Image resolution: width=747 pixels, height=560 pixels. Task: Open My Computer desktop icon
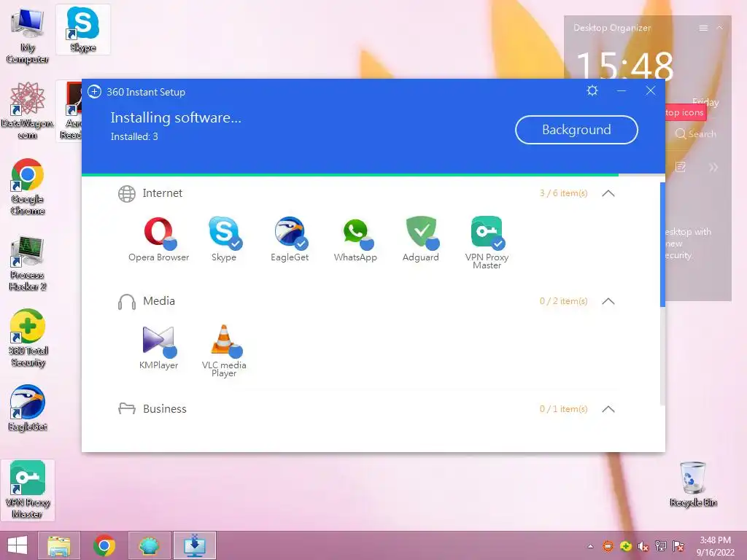(x=28, y=36)
